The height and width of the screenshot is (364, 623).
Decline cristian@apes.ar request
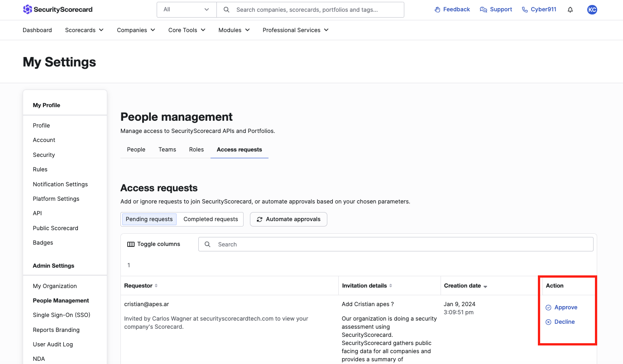[x=560, y=322]
